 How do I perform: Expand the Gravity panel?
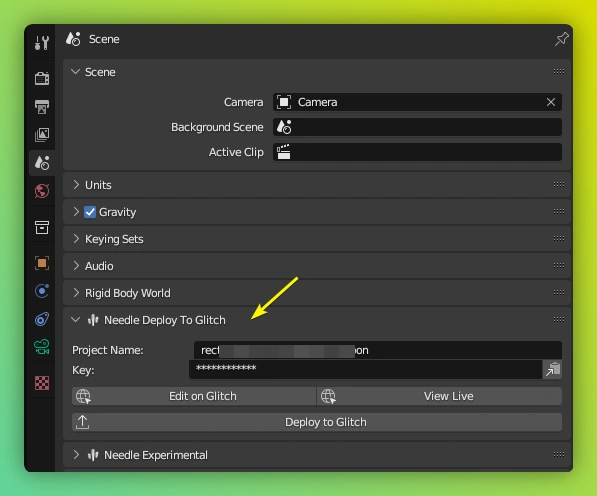76,212
